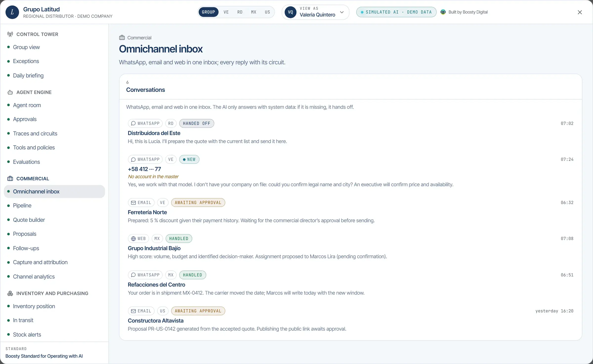Click the Inventory and Purchasing boxes icon
This screenshot has height=364, width=593.
click(10, 293)
